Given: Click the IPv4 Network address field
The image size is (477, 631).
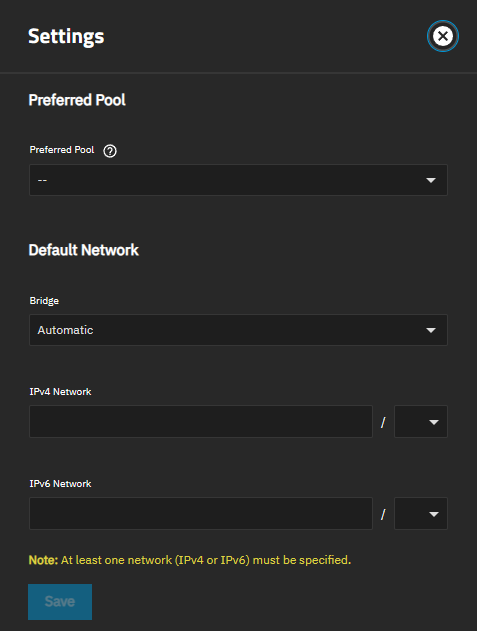Looking at the screenshot, I should pos(201,421).
